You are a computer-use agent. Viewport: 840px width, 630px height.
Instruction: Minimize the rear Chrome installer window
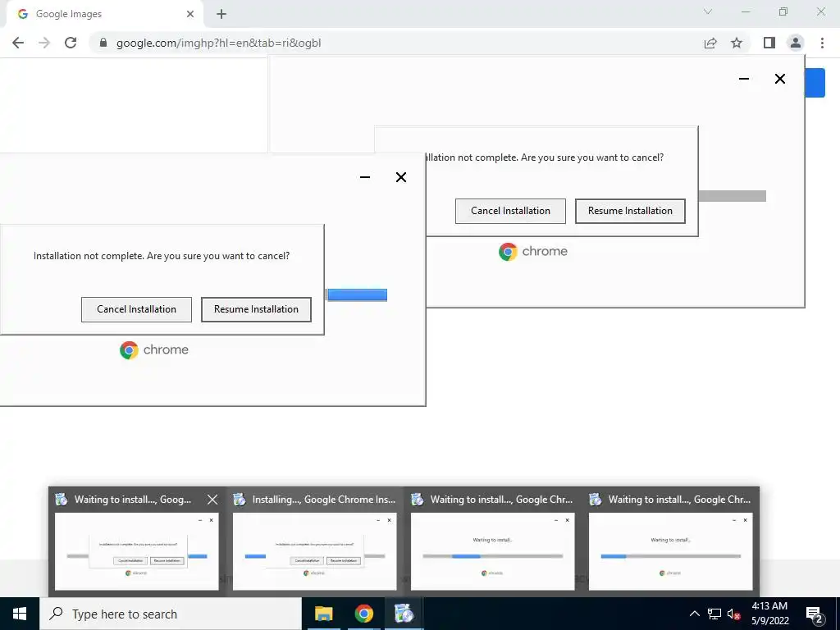pyautogui.click(x=744, y=79)
